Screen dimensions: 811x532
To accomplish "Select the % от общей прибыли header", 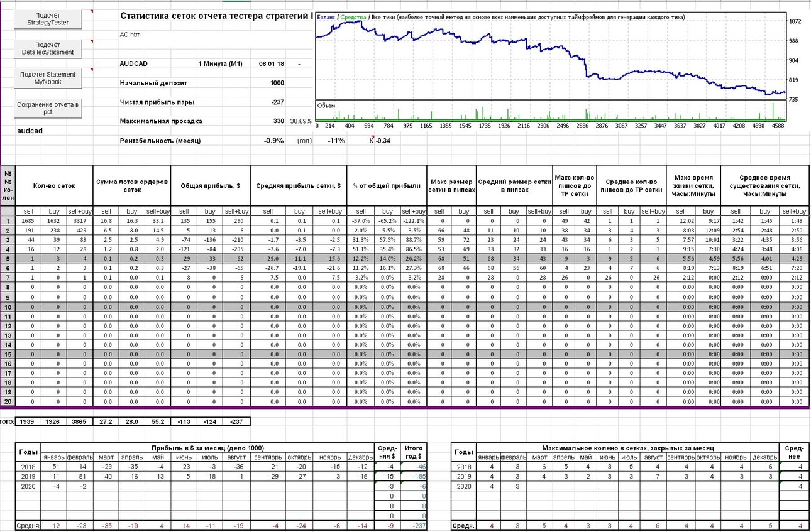I will [x=387, y=186].
